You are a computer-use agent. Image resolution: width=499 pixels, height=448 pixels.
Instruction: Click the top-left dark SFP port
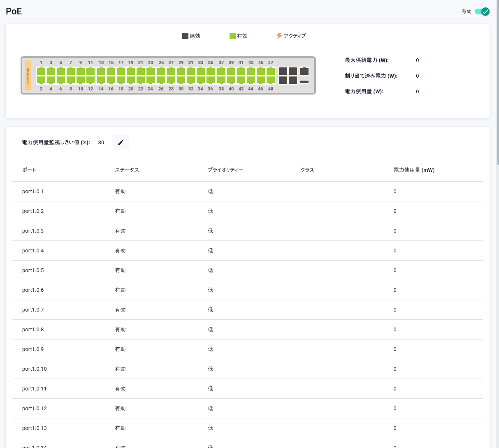tap(283, 71)
